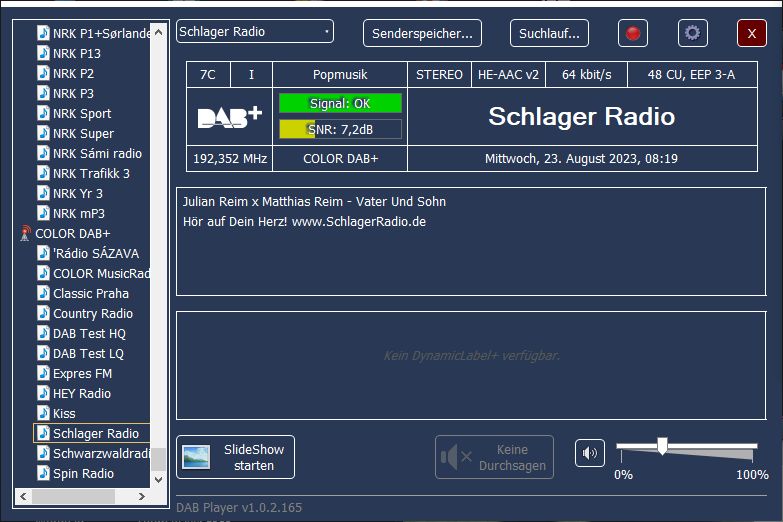This screenshot has width=783, height=522.
Task: Click the COLOR DAB+ ensemble antenna icon
Action: pyautogui.click(x=26, y=233)
